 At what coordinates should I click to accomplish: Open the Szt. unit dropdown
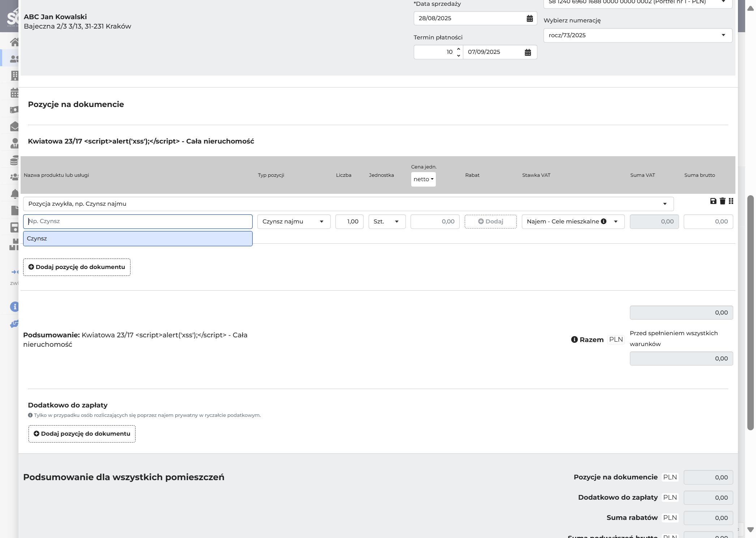tap(387, 222)
